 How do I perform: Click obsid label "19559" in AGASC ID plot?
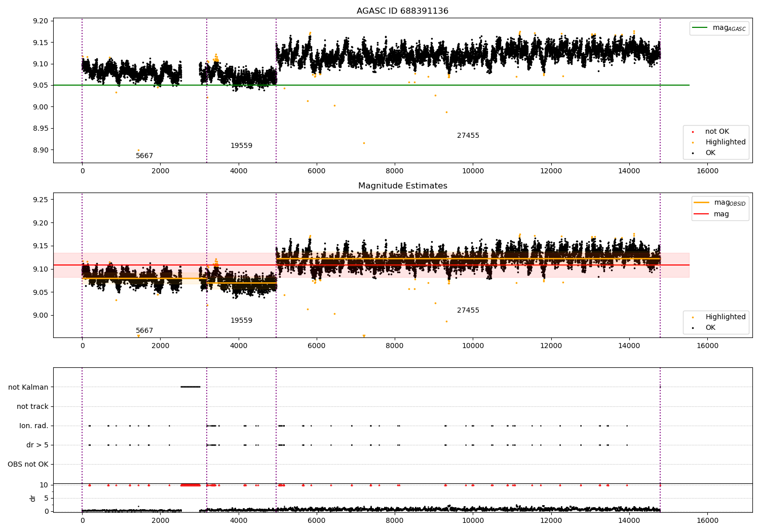(x=241, y=146)
